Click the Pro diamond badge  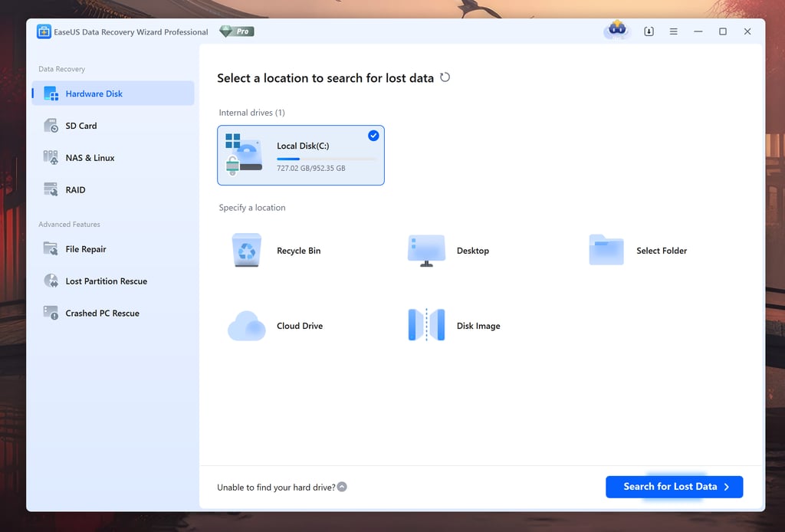(x=237, y=31)
